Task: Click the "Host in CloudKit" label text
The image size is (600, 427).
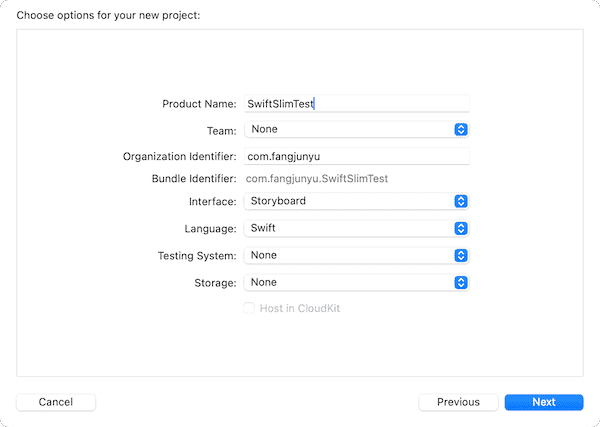Action: (x=300, y=308)
